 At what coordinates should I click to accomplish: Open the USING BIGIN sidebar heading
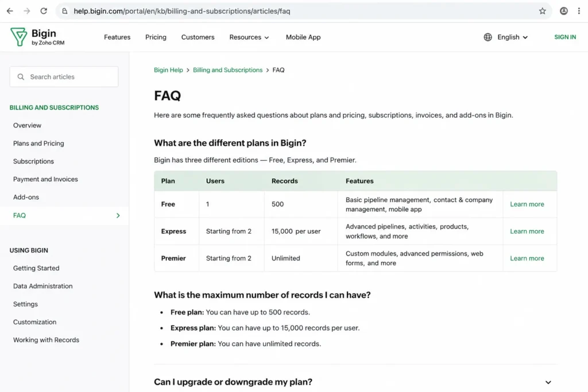point(29,250)
